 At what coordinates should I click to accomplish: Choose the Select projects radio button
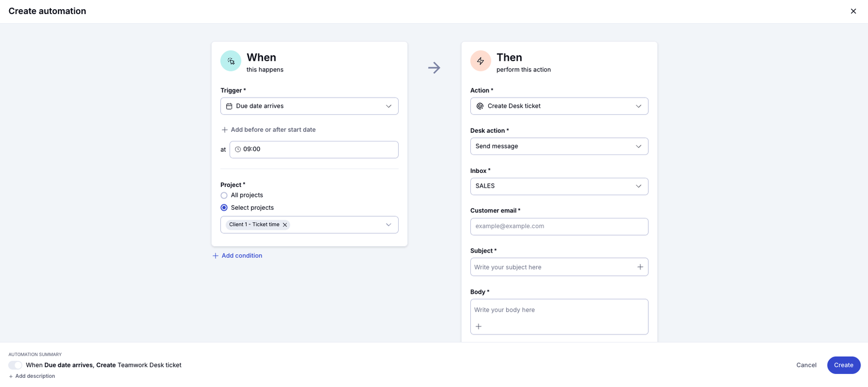pyautogui.click(x=224, y=208)
